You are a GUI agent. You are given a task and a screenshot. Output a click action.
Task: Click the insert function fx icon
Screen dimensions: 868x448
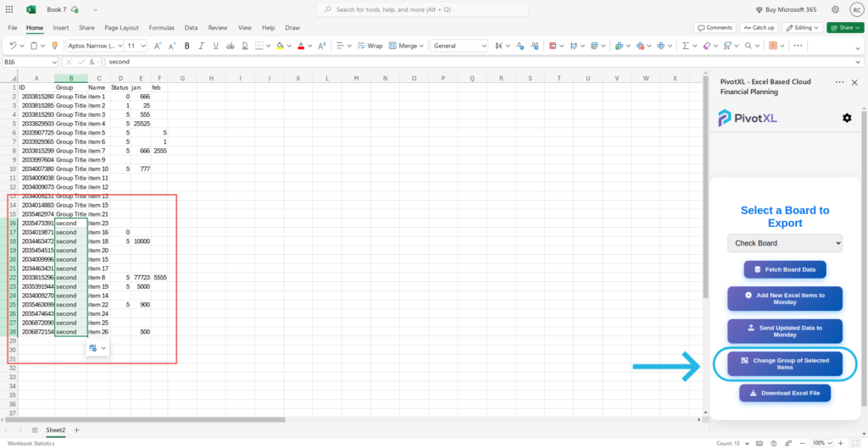point(92,62)
